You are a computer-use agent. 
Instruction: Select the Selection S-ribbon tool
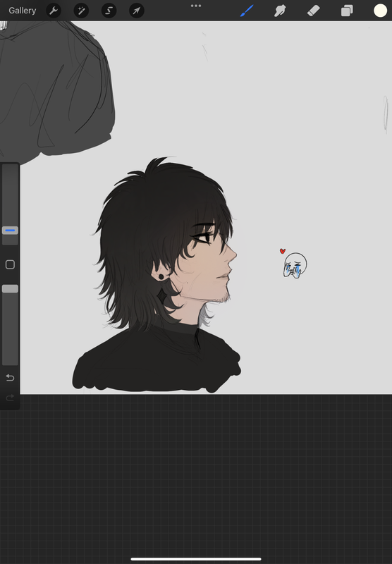pos(109,11)
